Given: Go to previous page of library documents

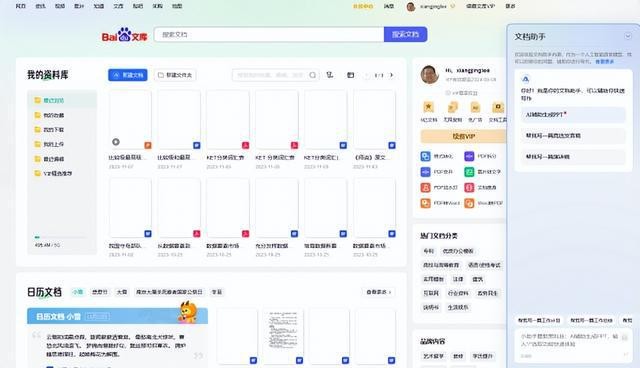Looking at the screenshot, I should coord(367,75).
